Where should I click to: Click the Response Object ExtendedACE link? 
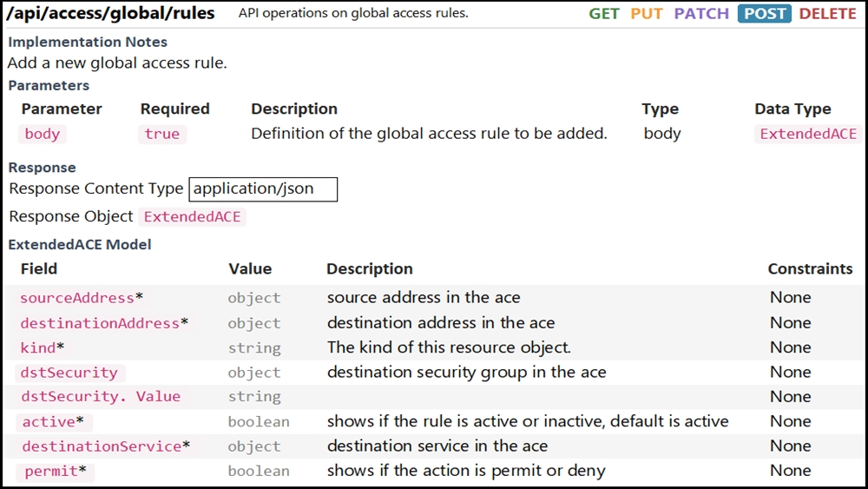coord(192,216)
